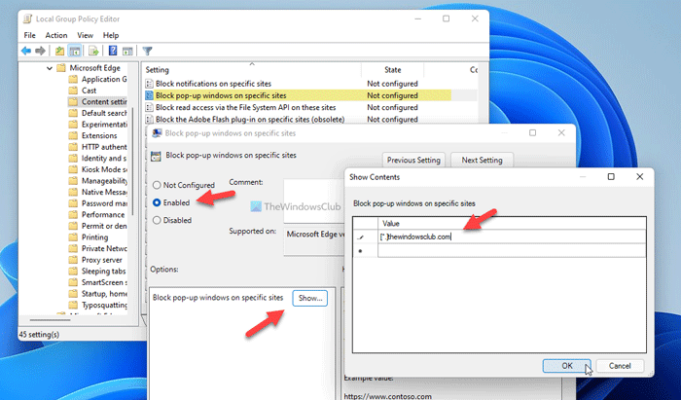Click the policy icon beside Block read access setting
681x400 pixels.
click(149, 107)
